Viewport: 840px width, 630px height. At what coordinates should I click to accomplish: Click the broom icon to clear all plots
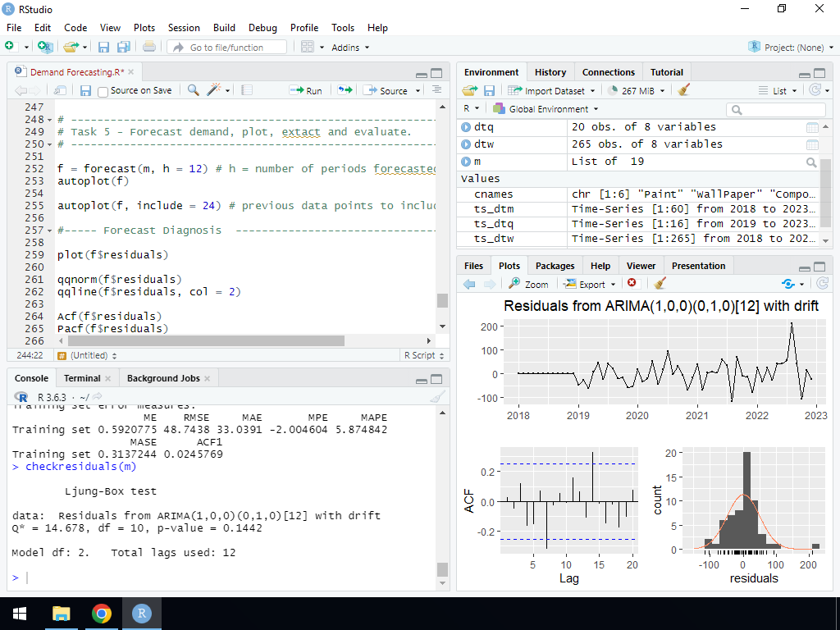[660, 284]
